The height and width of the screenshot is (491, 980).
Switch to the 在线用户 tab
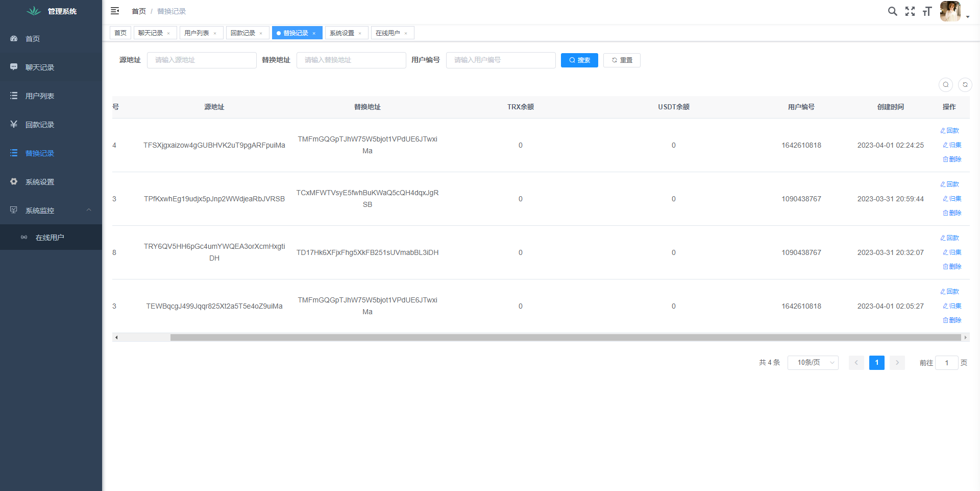click(387, 33)
